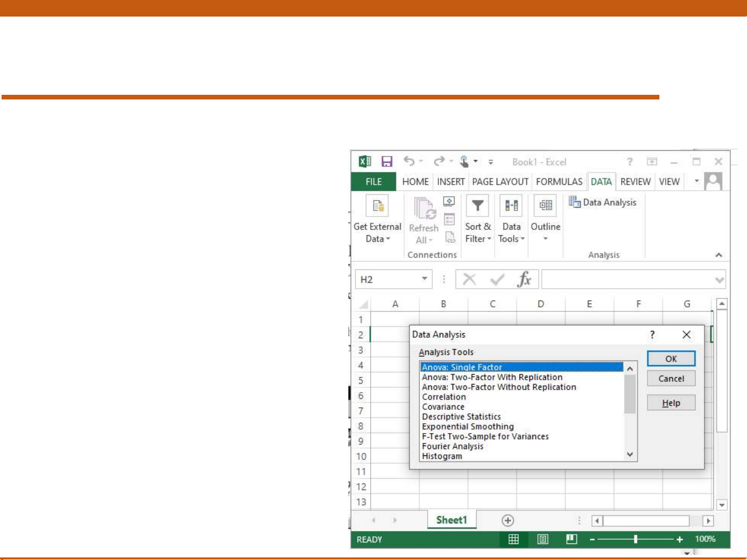Expand the Outline dropdown in ribbon
This screenshot has width=747, height=560.
[x=545, y=239]
